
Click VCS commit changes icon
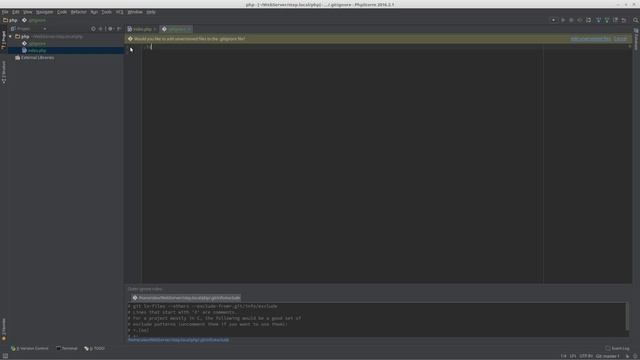(x=607, y=20)
